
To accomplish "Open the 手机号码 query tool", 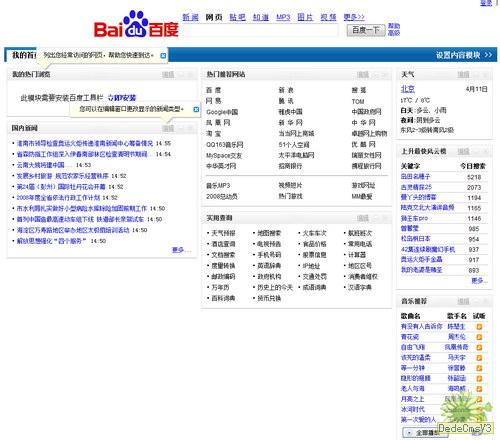I will (x=269, y=255).
